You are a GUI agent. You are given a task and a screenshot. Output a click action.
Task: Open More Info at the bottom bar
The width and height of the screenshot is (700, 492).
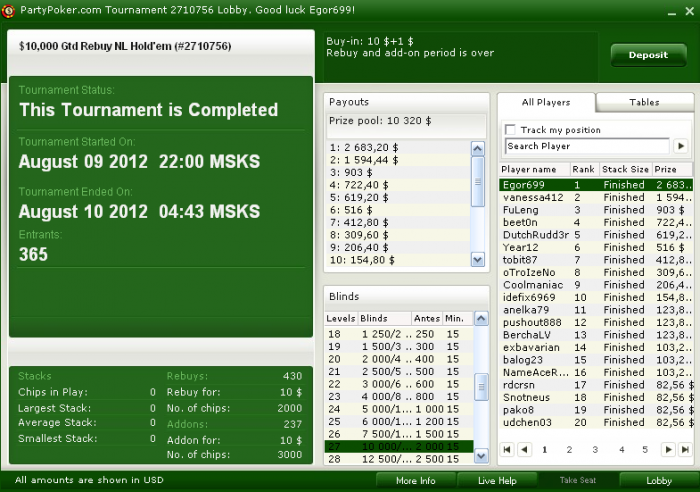pyautogui.click(x=415, y=481)
